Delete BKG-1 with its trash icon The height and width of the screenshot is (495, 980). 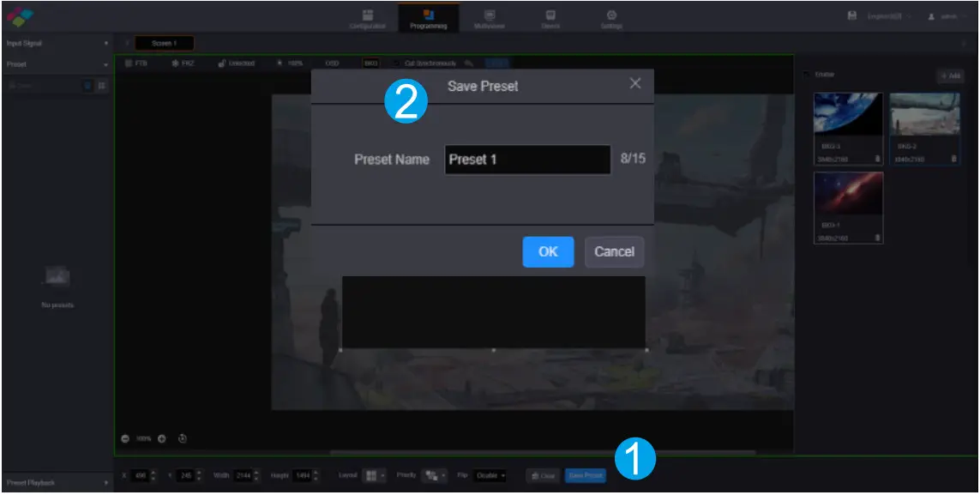pyautogui.click(x=877, y=238)
